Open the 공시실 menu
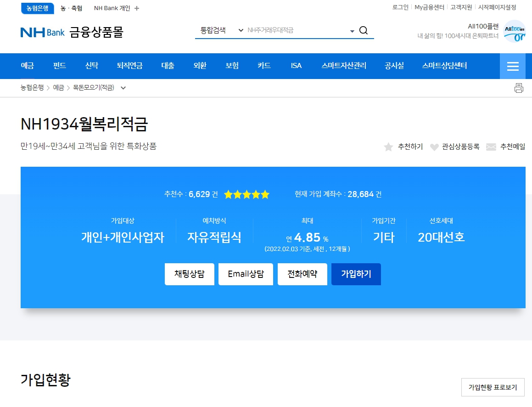 click(394, 66)
